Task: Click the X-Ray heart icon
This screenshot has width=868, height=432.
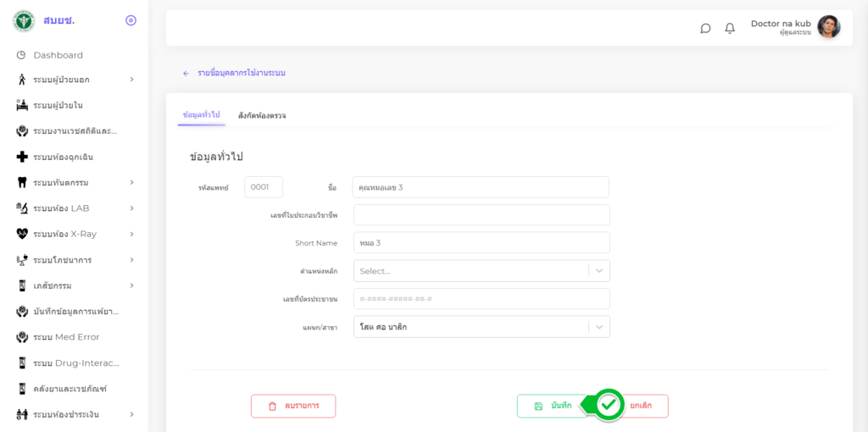Action: (22, 234)
